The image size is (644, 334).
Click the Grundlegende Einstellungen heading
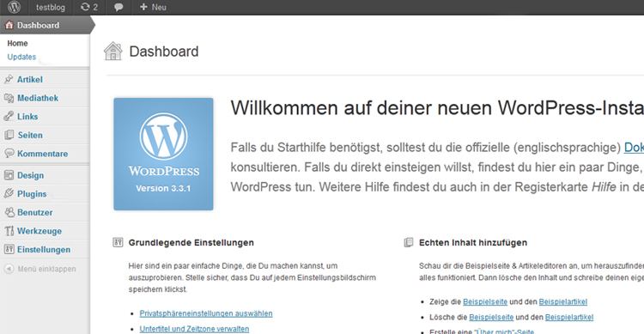point(191,242)
